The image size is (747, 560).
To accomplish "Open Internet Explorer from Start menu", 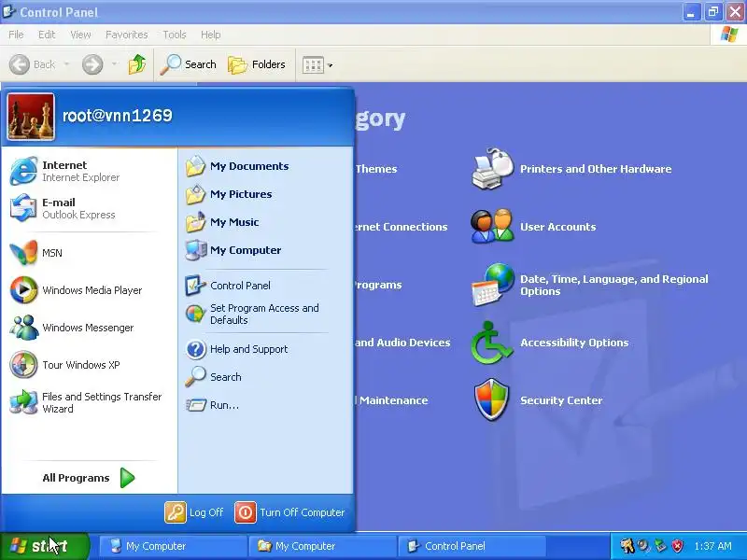I will [89, 171].
